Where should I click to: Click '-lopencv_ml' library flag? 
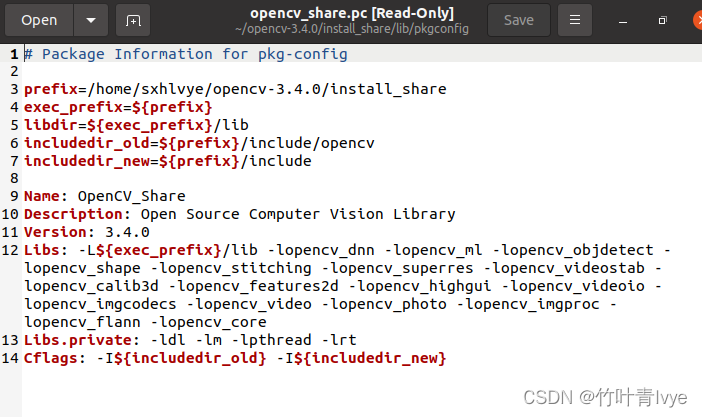(x=433, y=250)
